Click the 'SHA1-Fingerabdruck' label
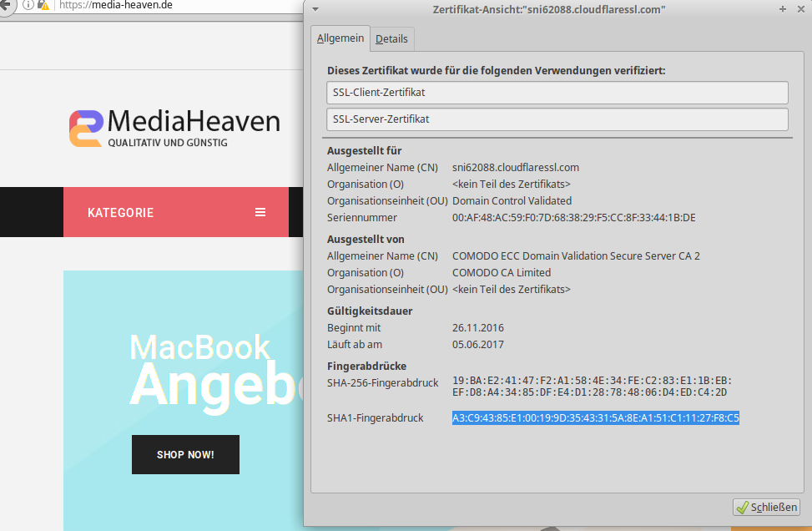 coord(376,418)
